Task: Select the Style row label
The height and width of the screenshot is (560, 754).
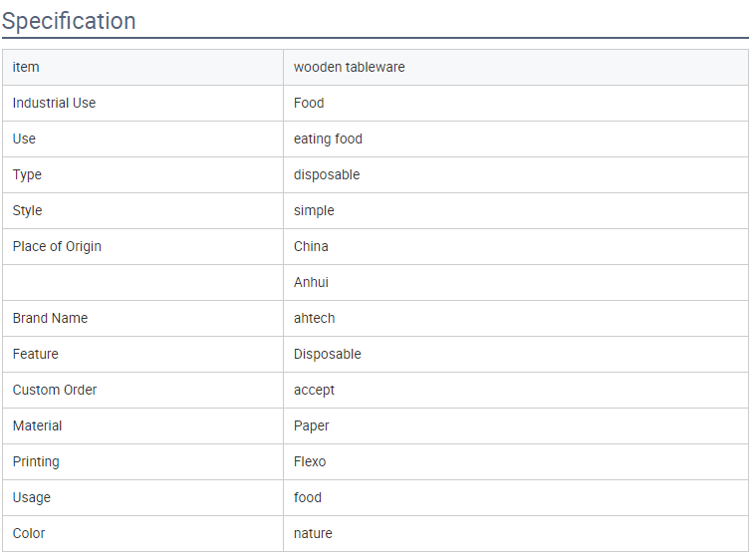Action: [x=142, y=210]
